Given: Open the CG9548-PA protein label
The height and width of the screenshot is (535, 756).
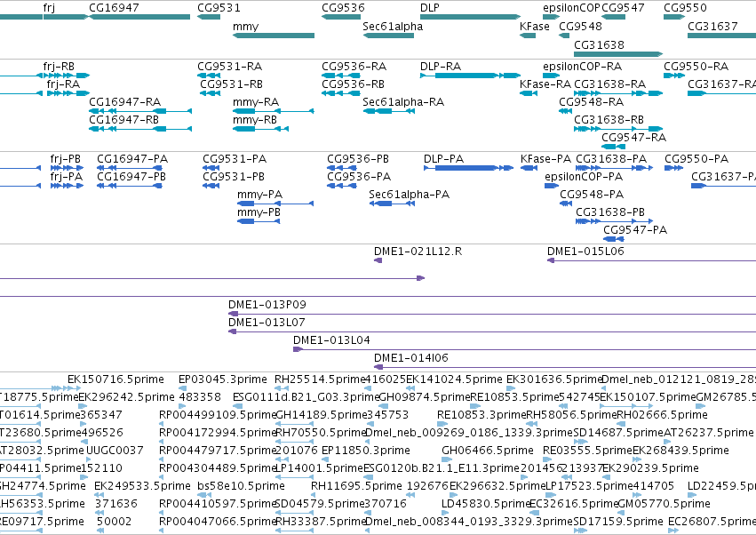Looking at the screenshot, I should (592, 195).
